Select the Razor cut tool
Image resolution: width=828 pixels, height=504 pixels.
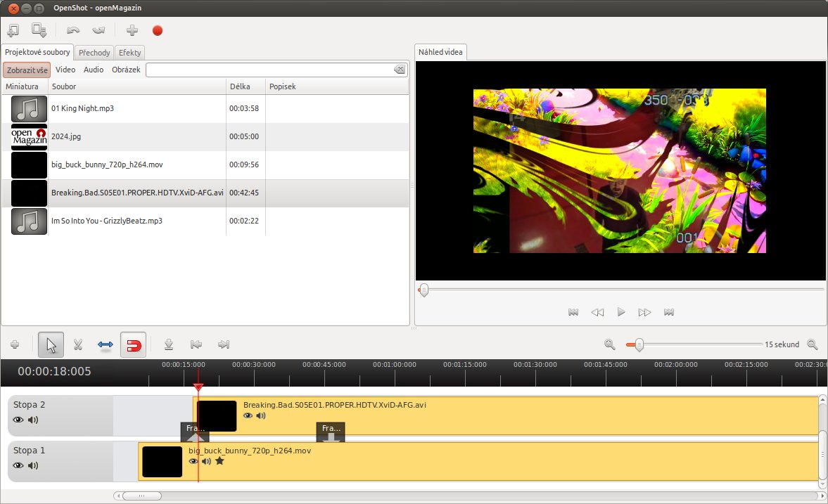tap(78, 344)
